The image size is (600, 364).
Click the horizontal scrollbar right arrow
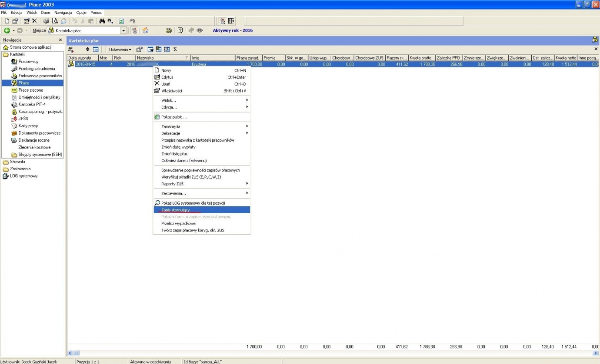point(596,354)
